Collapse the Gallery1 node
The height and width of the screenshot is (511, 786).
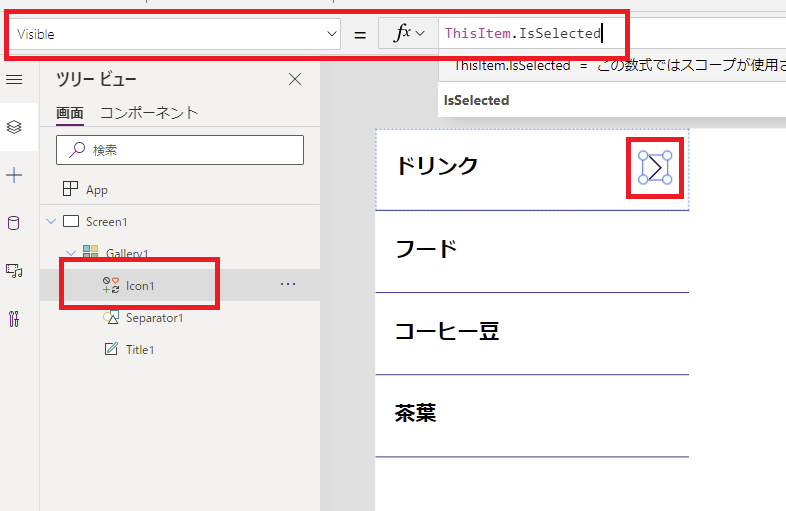pos(71,253)
